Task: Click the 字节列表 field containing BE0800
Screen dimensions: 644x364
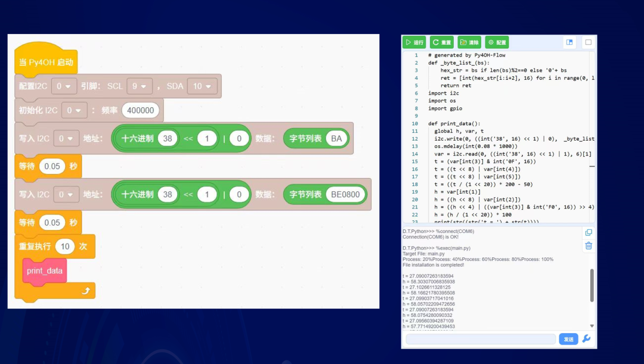Action: (345, 195)
